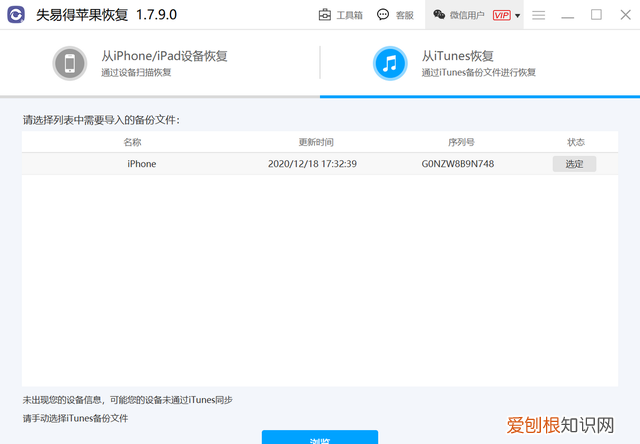Switch to 从iTunes恢复 tab

(480, 63)
